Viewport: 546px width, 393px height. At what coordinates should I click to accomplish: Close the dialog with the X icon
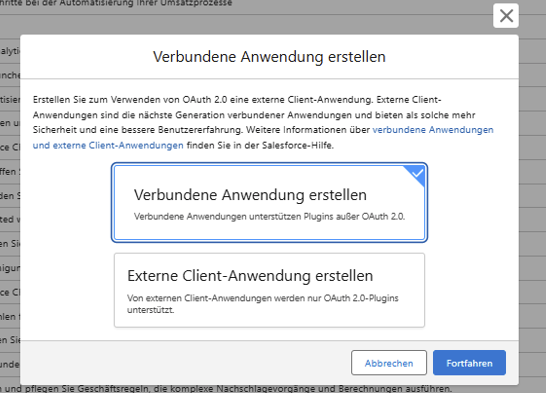click(506, 16)
